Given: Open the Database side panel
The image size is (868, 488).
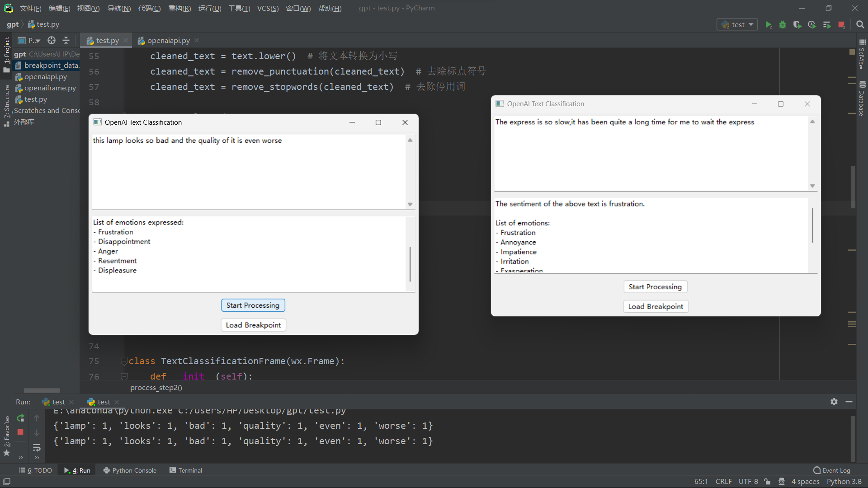Looking at the screenshot, I should click(x=862, y=99).
